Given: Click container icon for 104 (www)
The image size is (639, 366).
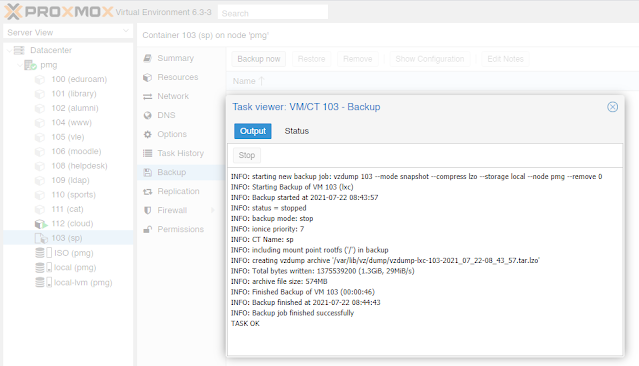Looking at the screenshot, I should 40,122.
